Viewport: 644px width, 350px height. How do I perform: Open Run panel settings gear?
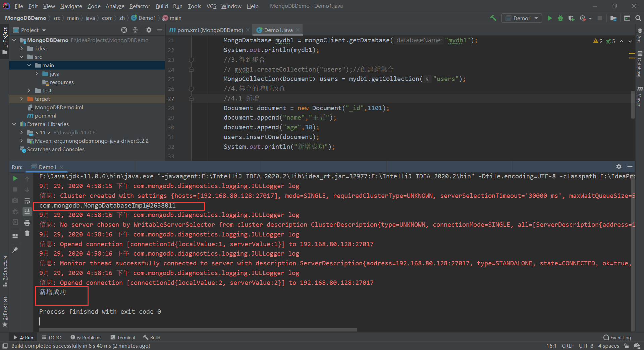point(619,167)
